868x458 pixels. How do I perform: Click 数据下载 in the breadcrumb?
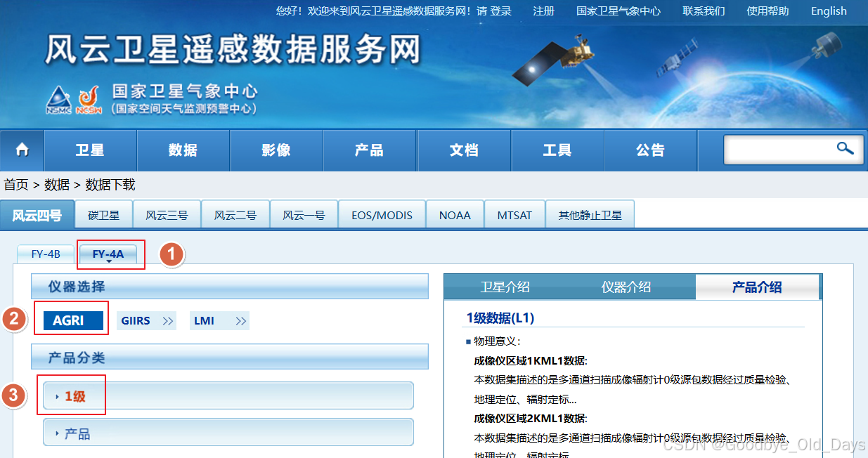coord(110,185)
